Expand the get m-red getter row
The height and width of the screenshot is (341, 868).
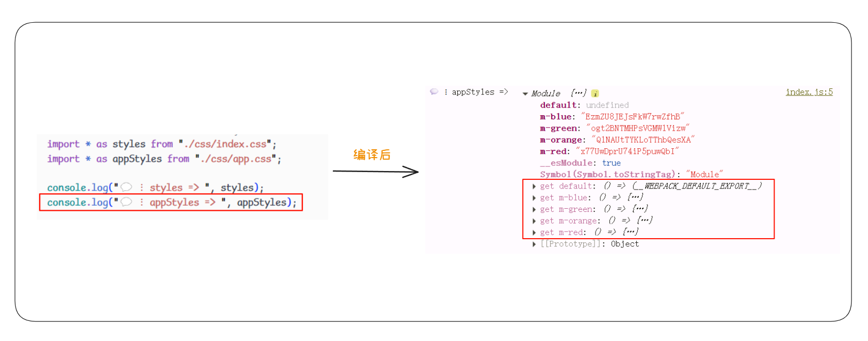(534, 233)
